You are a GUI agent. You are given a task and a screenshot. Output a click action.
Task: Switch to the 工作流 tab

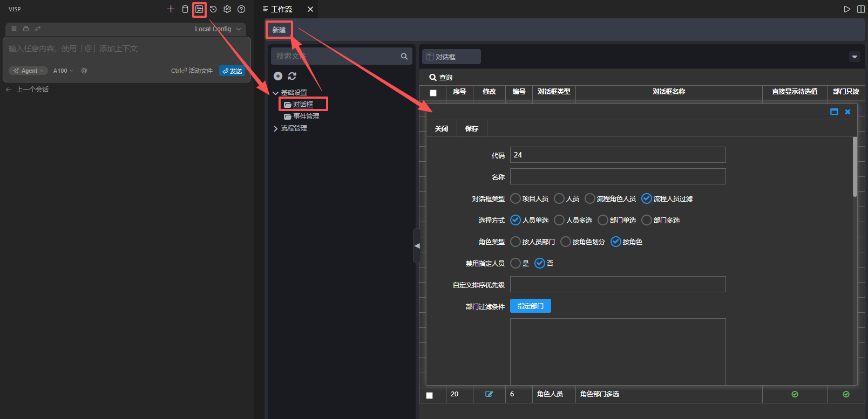[281, 9]
